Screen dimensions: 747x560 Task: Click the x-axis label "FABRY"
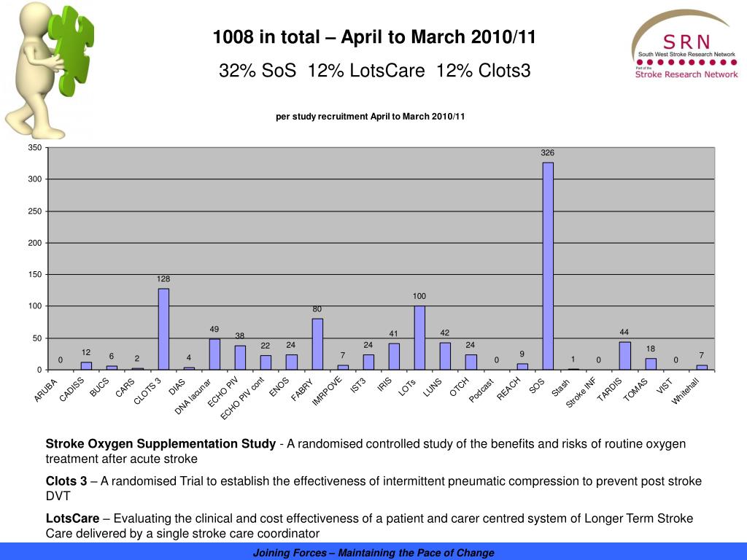(x=303, y=389)
